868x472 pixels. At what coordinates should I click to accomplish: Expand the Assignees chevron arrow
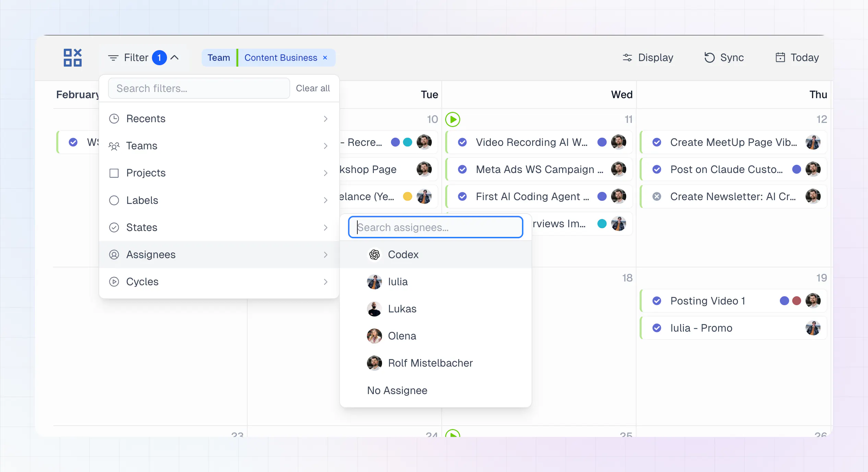[325, 254]
